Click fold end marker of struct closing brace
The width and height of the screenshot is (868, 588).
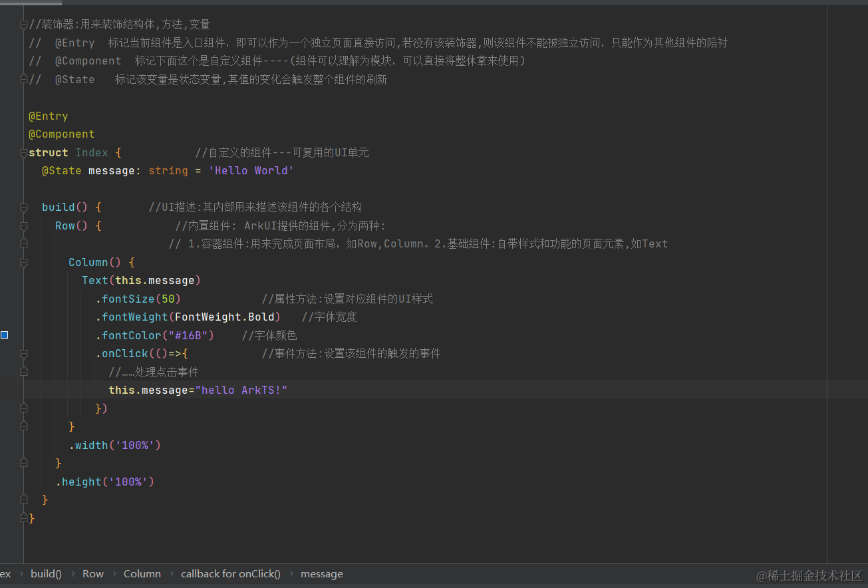click(24, 517)
